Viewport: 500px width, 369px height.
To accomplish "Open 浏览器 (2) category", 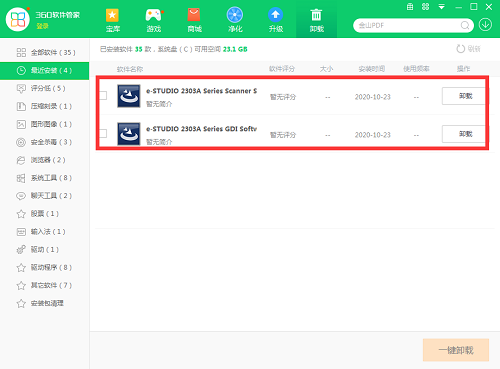I will 45,160.
